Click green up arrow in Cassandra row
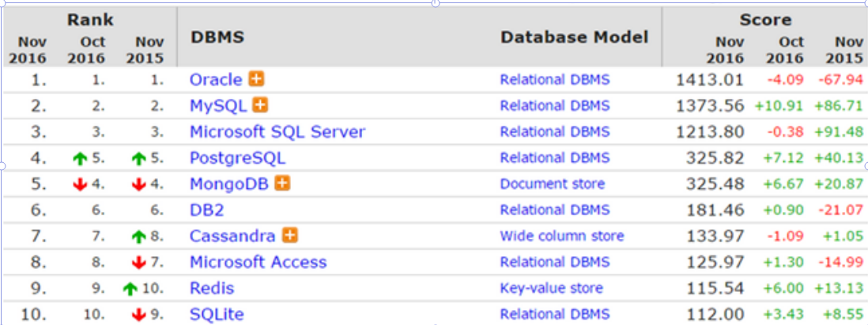868x325 pixels. 139,237
